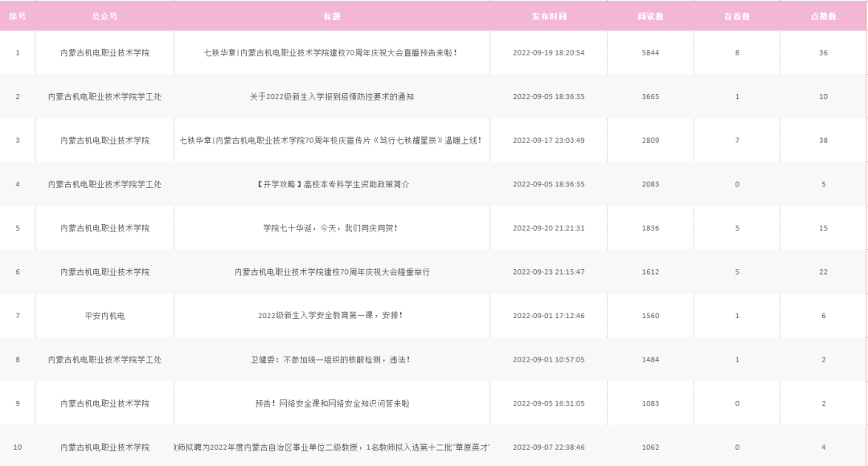Open 【开学攻略】高校本专科学生资助政策简介

(331, 184)
